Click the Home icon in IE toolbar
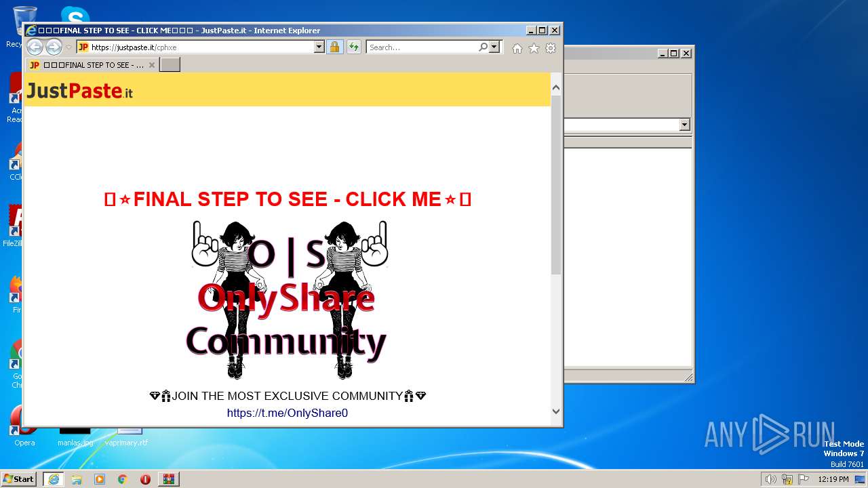Image resolution: width=868 pixels, height=488 pixels. tap(517, 48)
